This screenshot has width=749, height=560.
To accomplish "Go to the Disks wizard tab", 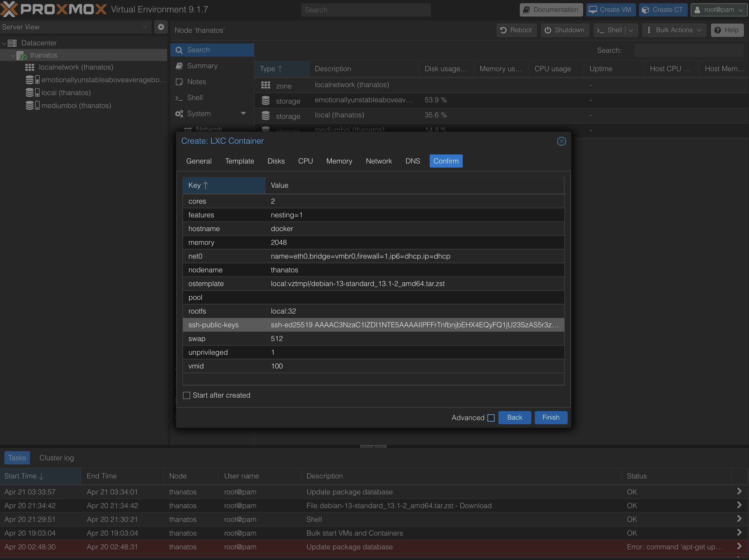I will pyautogui.click(x=276, y=161).
